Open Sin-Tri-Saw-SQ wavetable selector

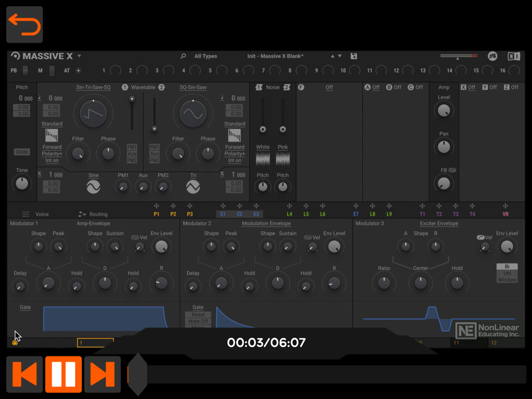93,87
